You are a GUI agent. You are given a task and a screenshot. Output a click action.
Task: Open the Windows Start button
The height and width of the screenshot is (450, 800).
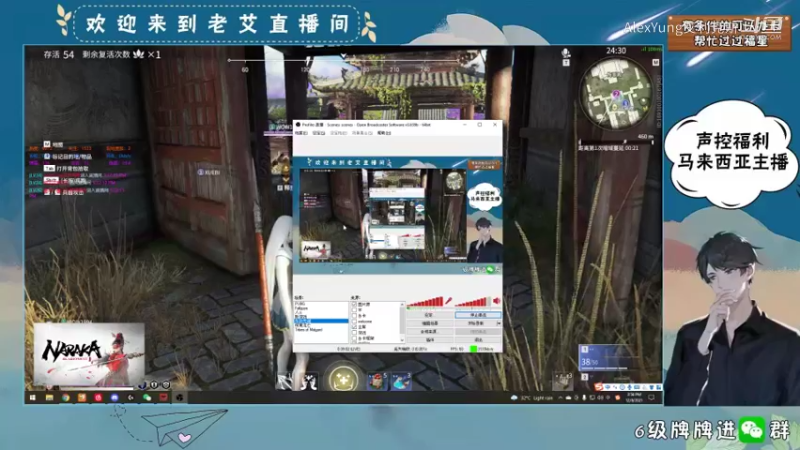[33, 397]
